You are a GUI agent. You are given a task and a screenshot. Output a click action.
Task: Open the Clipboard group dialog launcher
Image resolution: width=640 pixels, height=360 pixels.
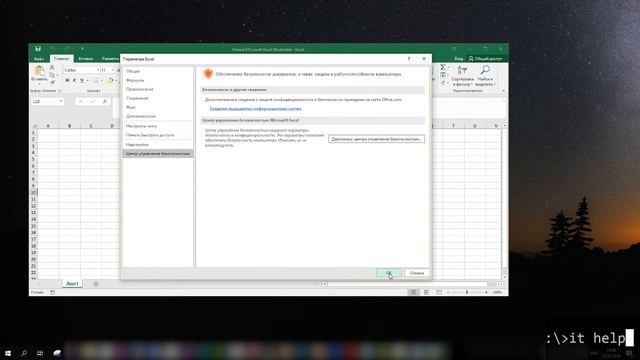coord(60,91)
